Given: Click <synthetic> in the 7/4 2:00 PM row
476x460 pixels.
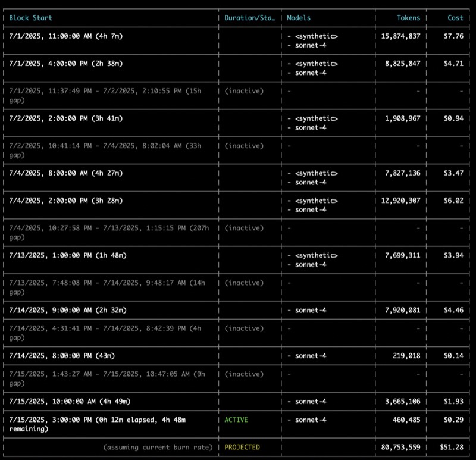Looking at the screenshot, I should [x=317, y=201].
